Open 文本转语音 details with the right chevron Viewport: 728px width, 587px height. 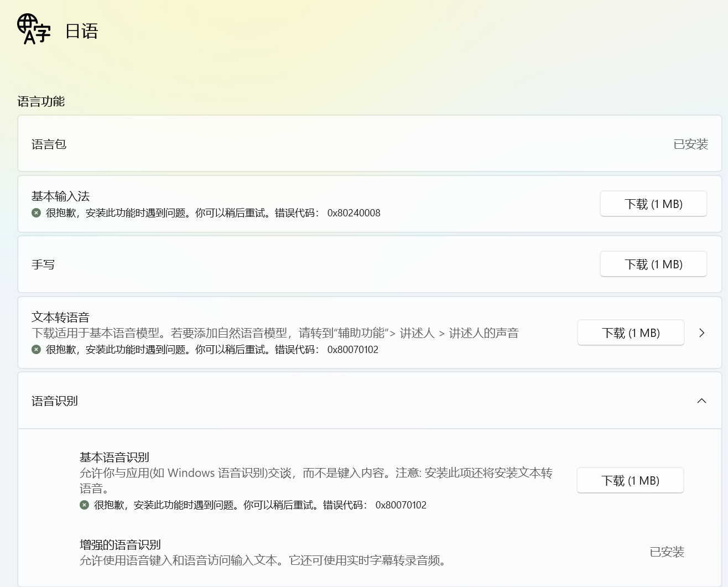pyautogui.click(x=702, y=333)
